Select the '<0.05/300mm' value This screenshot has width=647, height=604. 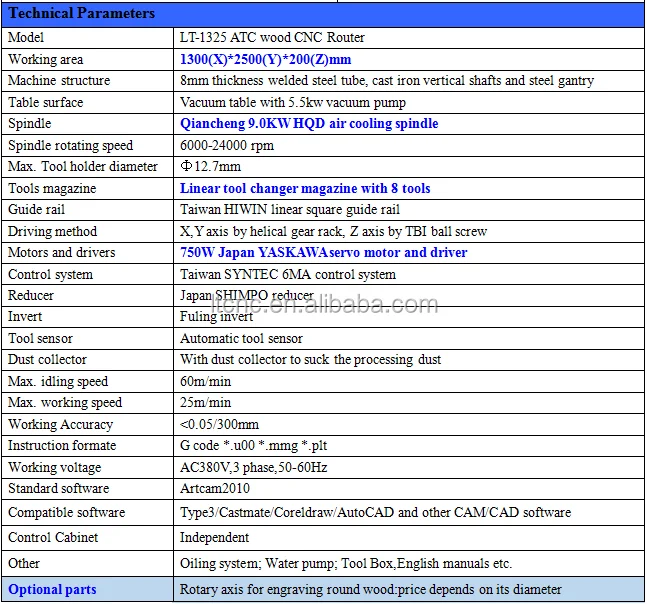point(220,425)
